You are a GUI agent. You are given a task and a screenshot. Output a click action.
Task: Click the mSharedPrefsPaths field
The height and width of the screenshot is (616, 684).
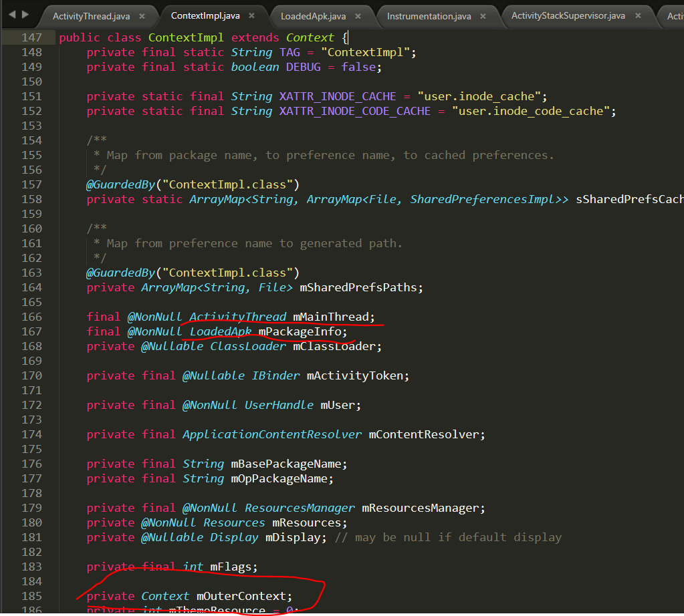358,288
